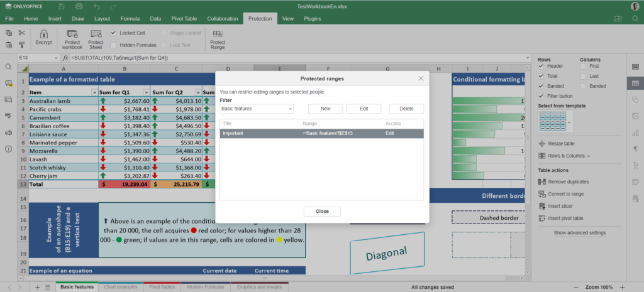Switch to the Pivot Table tab
644x292 pixels.
click(x=184, y=18)
